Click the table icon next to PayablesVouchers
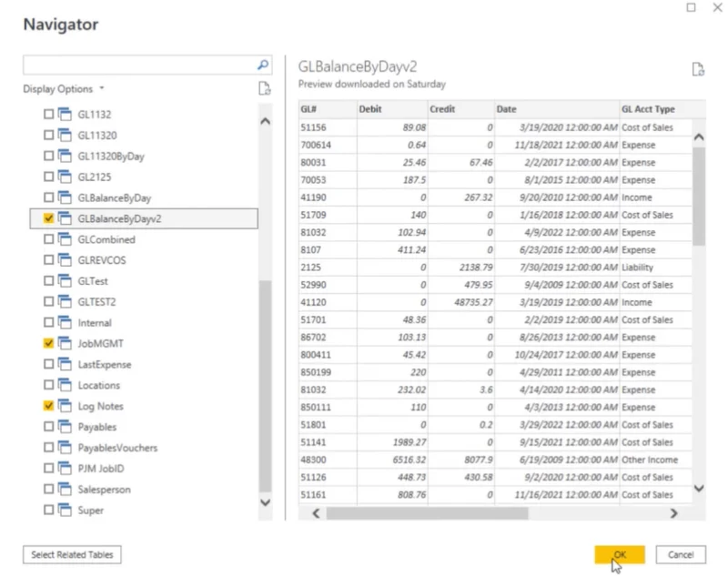 65,447
